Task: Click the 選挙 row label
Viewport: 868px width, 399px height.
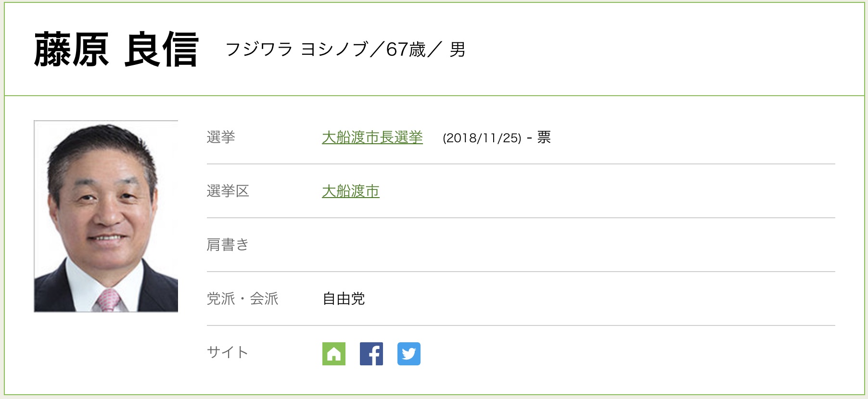Action: (x=221, y=137)
